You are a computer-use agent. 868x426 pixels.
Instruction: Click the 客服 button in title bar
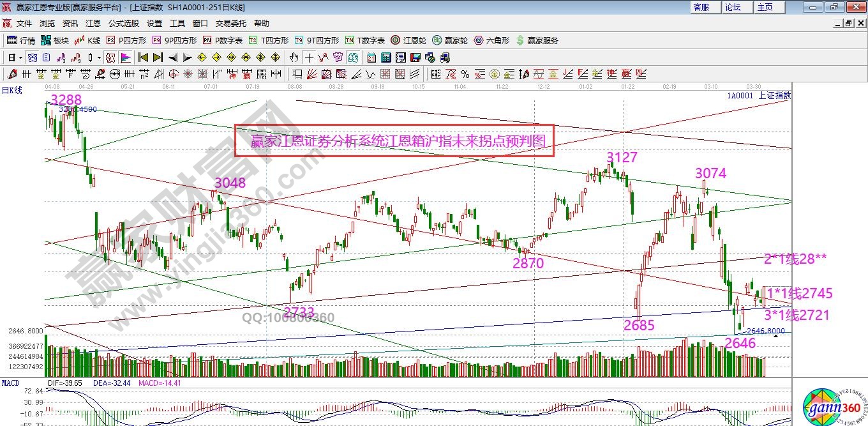tap(701, 7)
